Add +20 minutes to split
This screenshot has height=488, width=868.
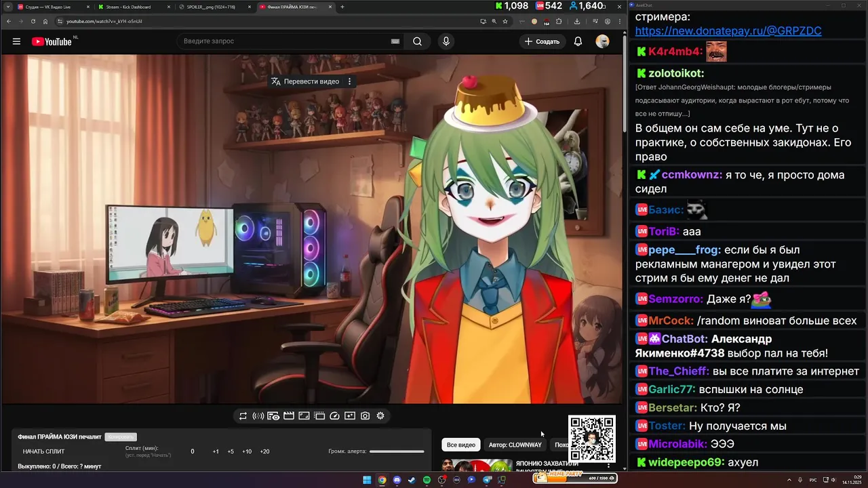point(264,451)
